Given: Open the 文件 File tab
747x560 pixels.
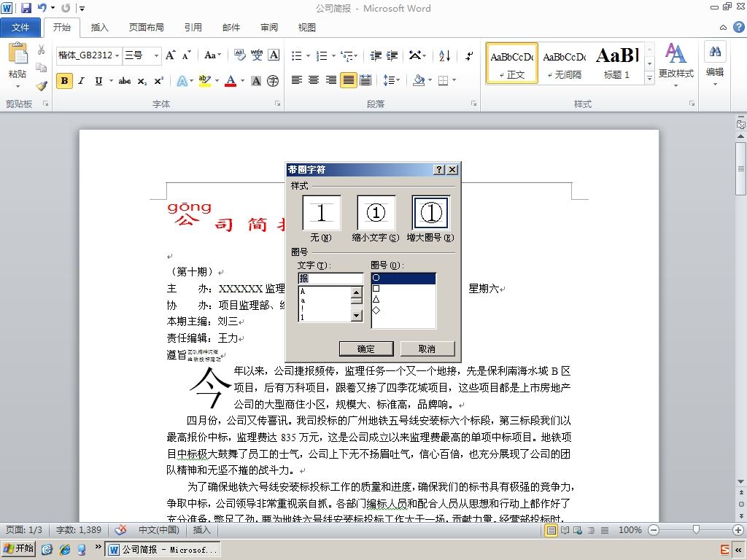Looking at the screenshot, I should click(20, 27).
